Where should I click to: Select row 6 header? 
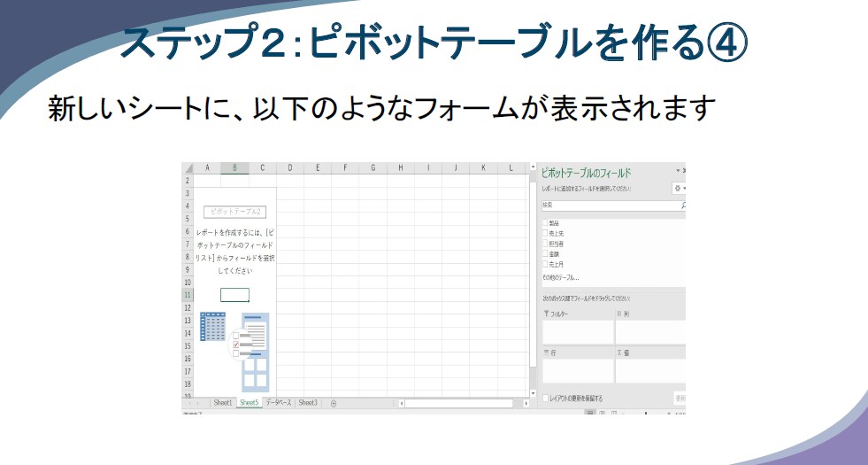coord(188,232)
